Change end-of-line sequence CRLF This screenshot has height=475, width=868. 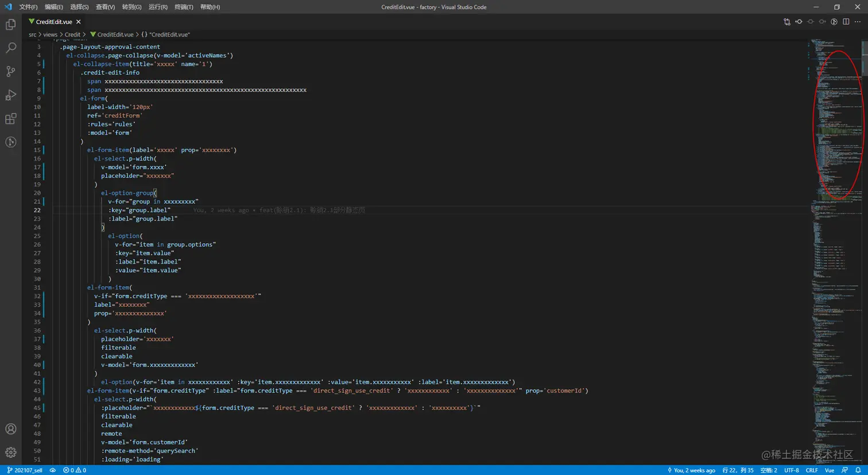(812, 470)
